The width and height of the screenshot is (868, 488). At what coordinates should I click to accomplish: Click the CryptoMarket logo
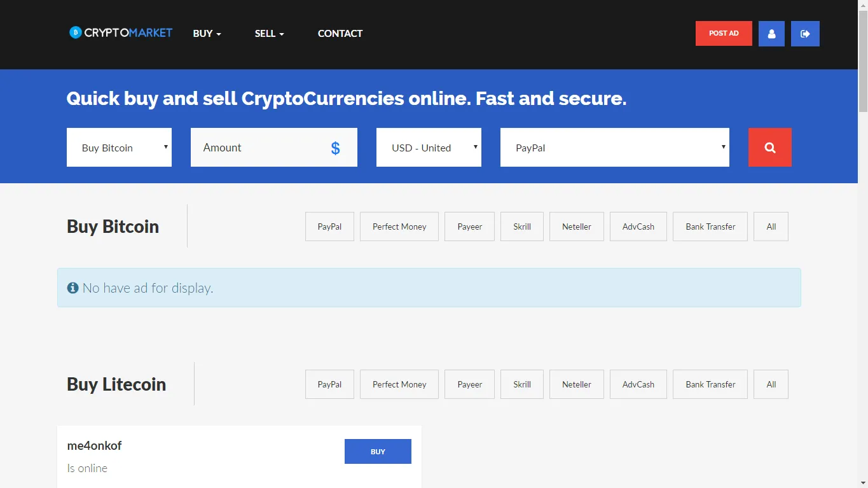[x=121, y=33]
